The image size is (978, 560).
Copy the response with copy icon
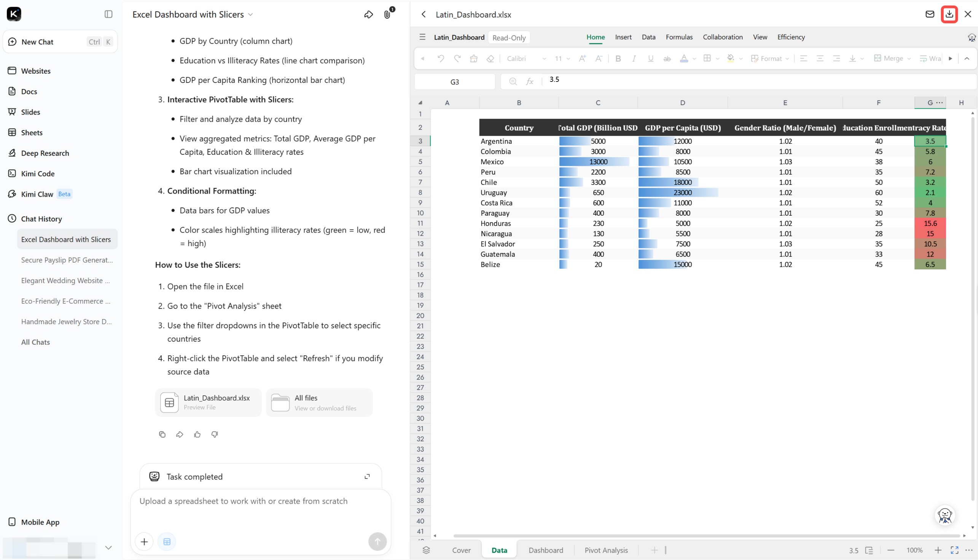pos(162,434)
